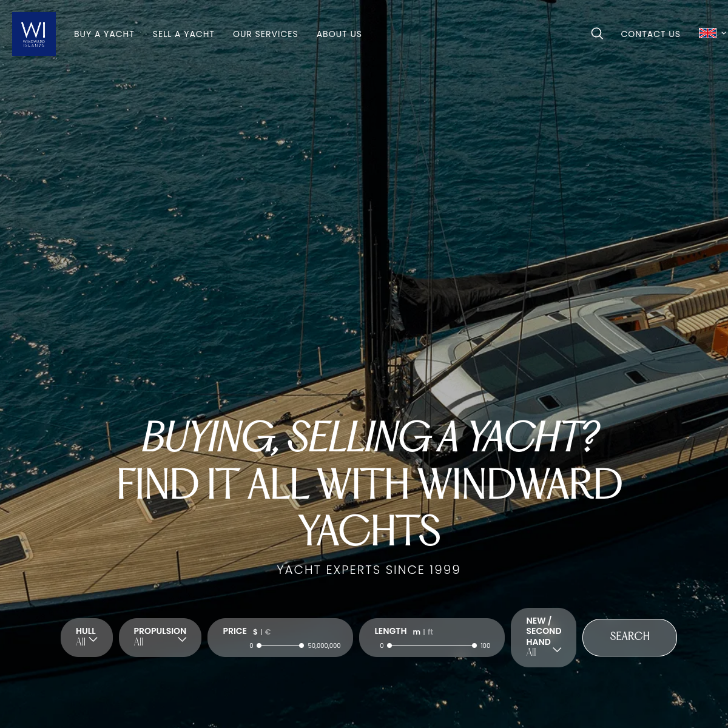The image size is (728, 728).
Task: Click the SEARCH button
Action: pyautogui.click(x=629, y=637)
